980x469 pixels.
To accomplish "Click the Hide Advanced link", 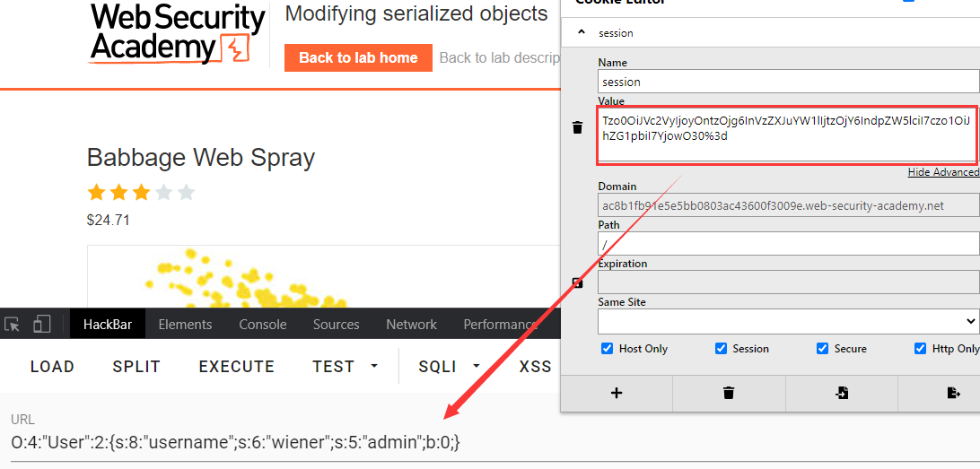I will click(942, 172).
